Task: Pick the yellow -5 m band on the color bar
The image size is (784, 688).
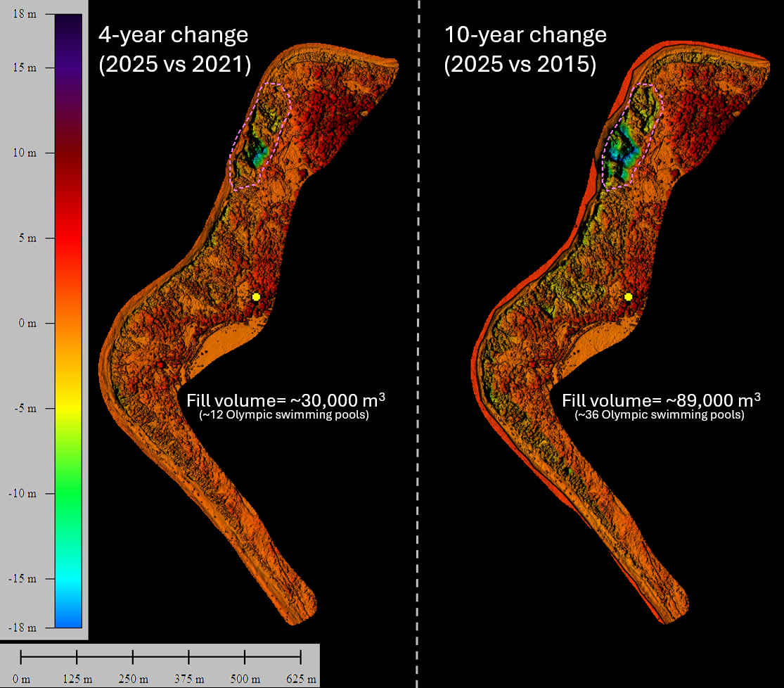Action: pos(68,408)
